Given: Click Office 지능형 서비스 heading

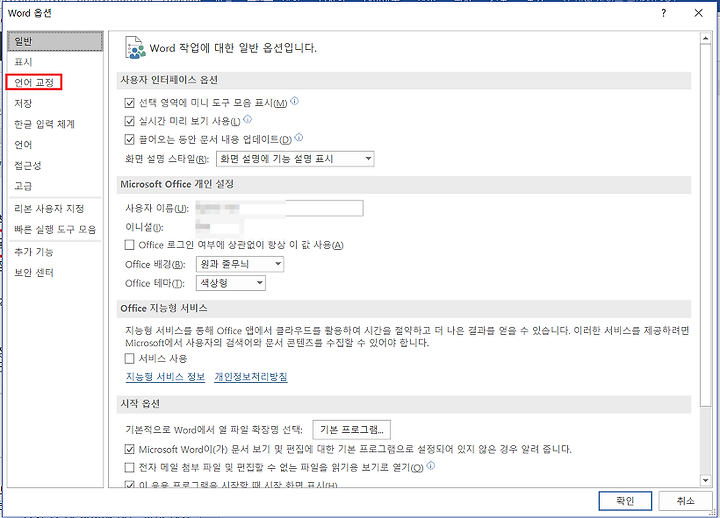Looking at the screenshot, I should point(163,308).
